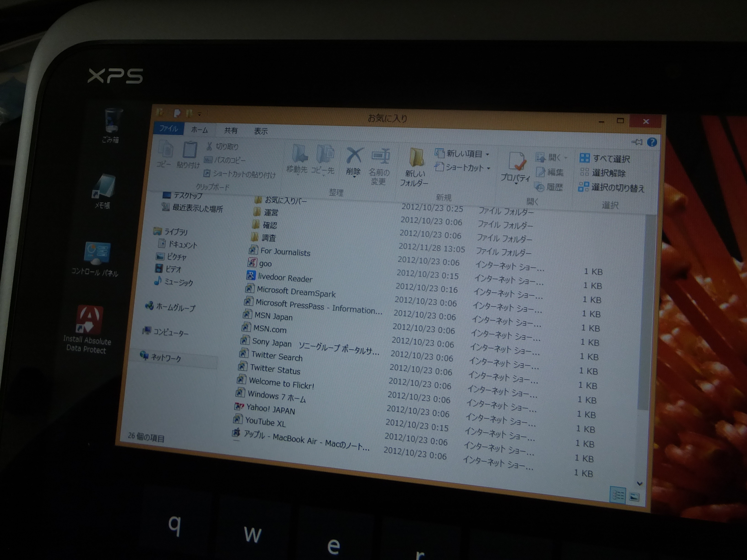This screenshot has width=747, height=560.
Task: Select the For Journalists shortcut
Action: coord(280,251)
